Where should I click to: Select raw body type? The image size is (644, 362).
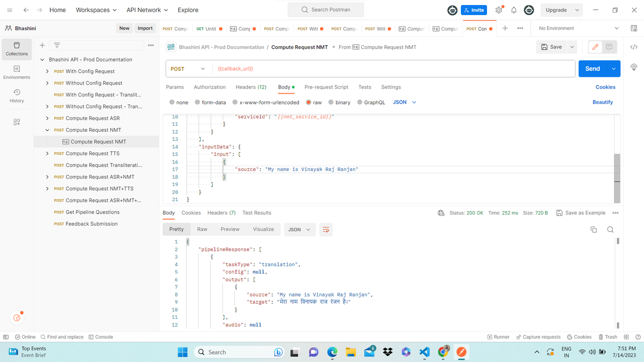[x=314, y=102]
